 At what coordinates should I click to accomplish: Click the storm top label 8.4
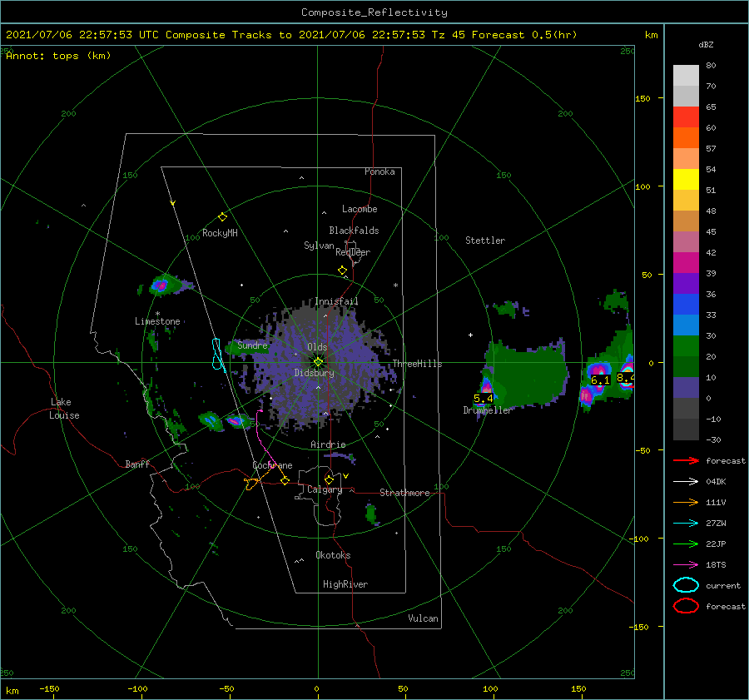coord(625,378)
